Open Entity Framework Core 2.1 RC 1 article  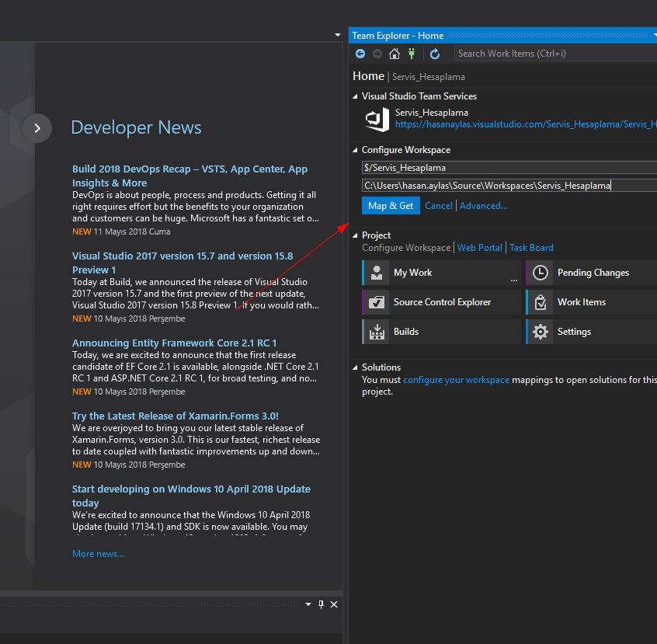click(174, 343)
